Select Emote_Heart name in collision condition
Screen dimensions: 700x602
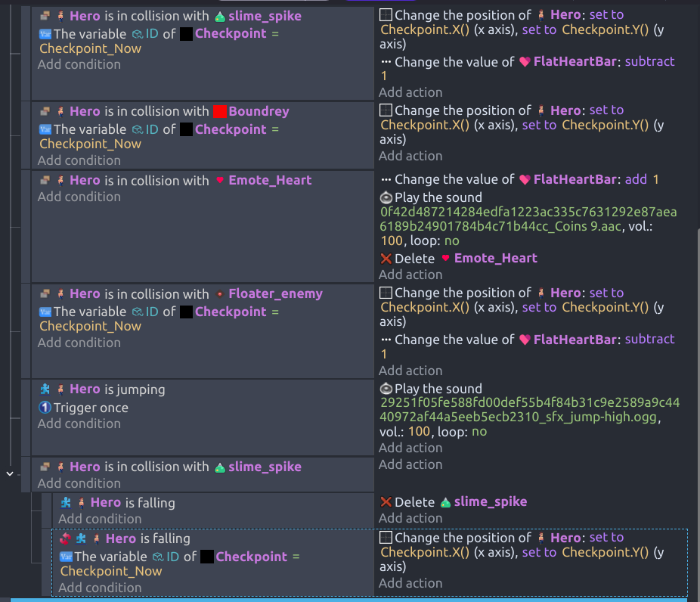click(270, 181)
